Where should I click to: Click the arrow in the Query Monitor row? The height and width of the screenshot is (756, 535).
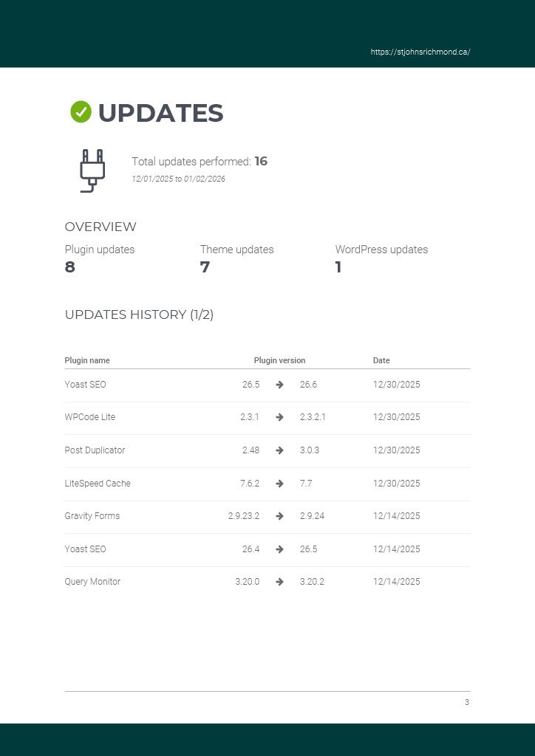tap(279, 582)
